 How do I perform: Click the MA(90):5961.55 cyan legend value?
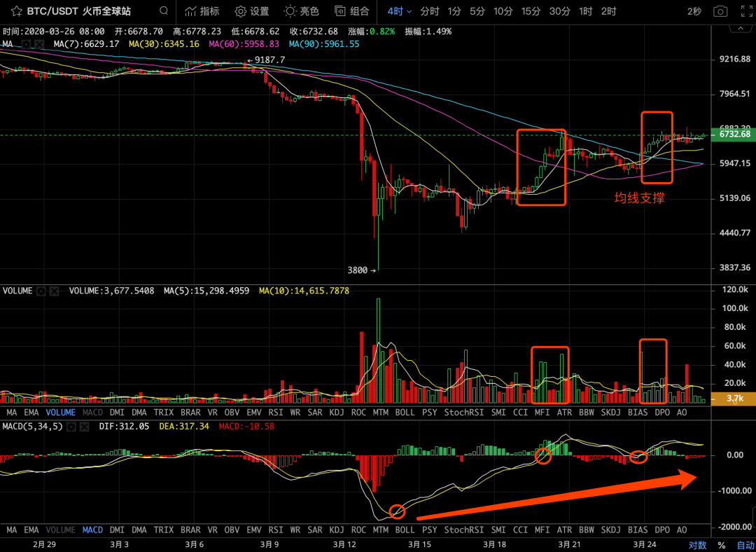pos(324,44)
